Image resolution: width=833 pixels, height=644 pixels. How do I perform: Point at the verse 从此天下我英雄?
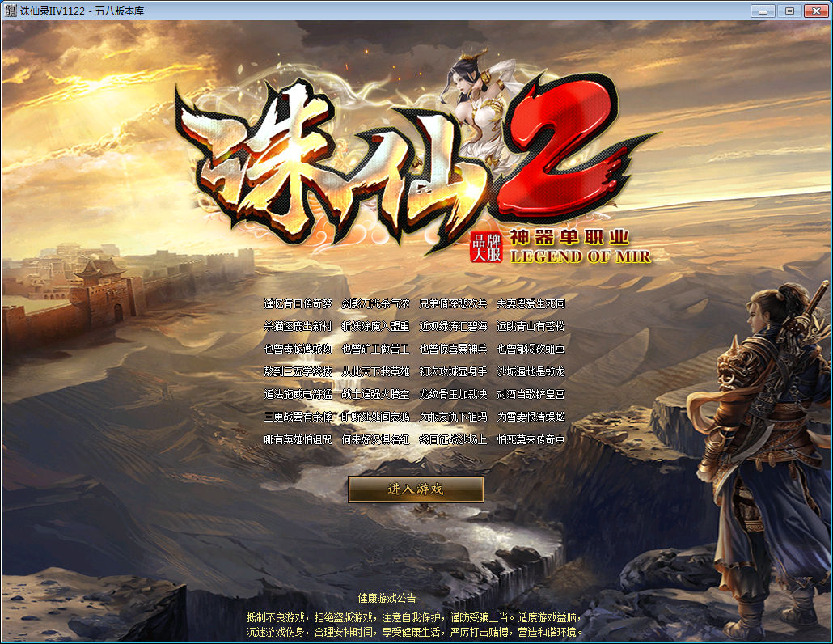(x=375, y=371)
